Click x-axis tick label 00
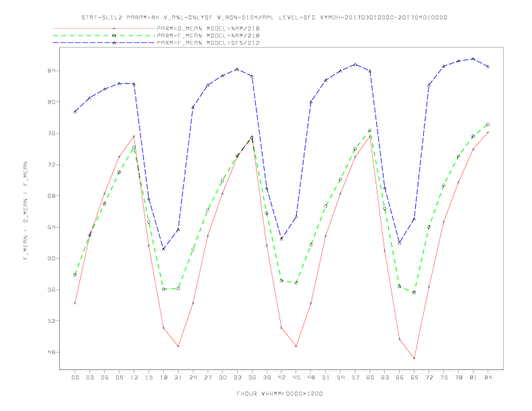The image size is (532, 411). click(75, 377)
